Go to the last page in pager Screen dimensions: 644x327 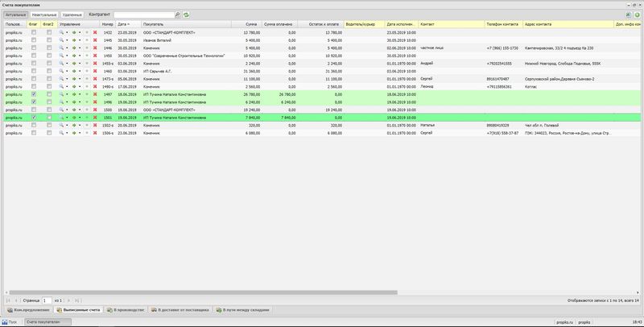click(77, 300)
